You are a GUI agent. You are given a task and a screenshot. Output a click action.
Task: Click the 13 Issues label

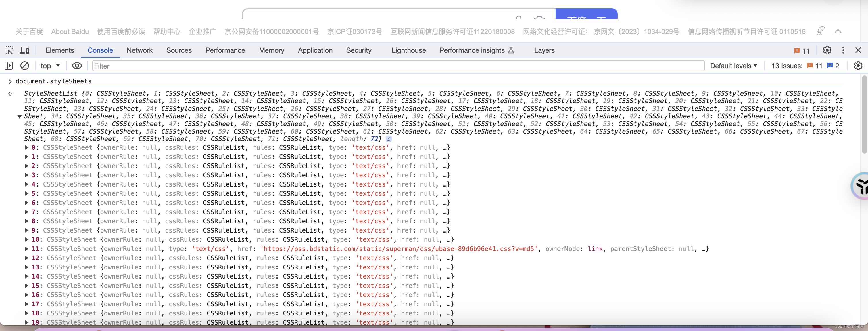click(787, 66)
